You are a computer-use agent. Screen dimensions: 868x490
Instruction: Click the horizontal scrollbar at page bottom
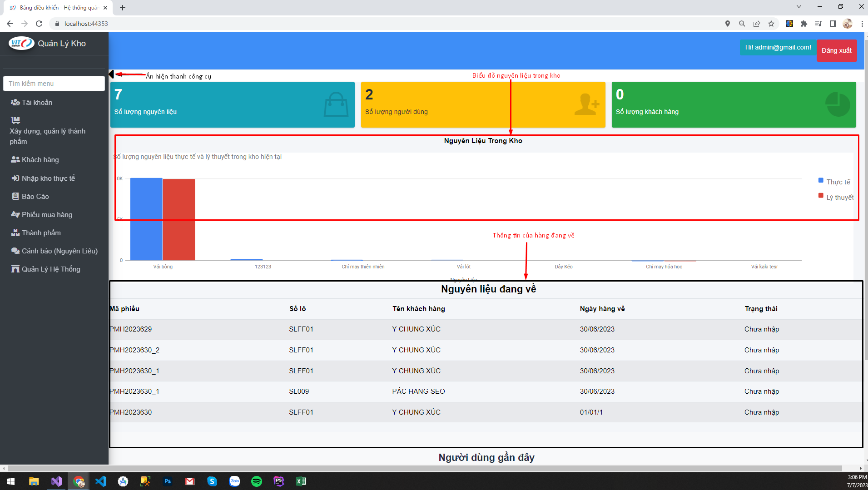[425, 468]
